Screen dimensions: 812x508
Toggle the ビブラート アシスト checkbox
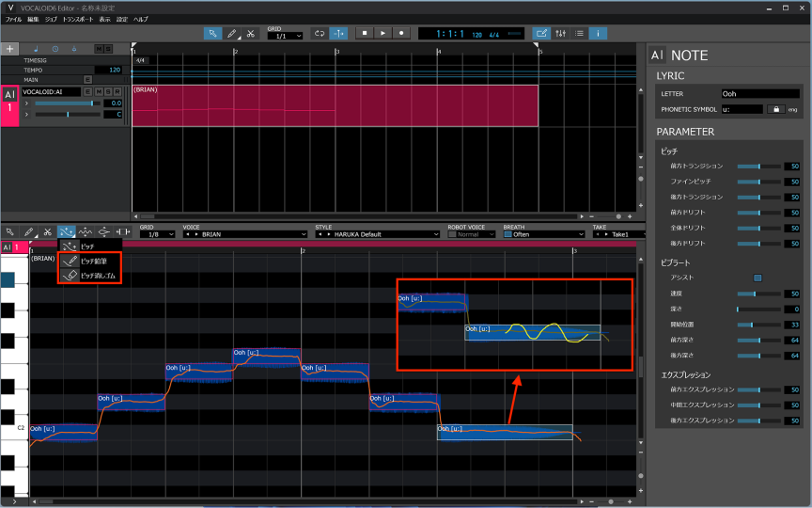pos(757,278)
